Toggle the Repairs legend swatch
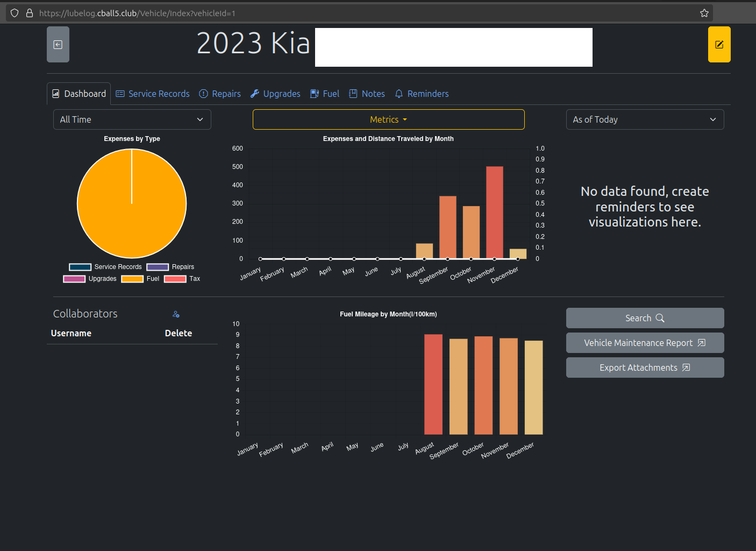The height and width of the screenshot is (551, 756). (158, 267)
